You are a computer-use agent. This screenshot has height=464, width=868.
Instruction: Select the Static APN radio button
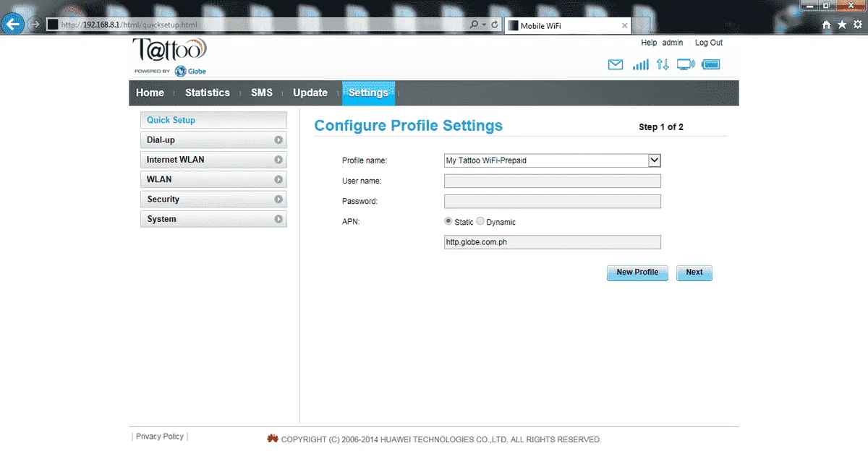click(448, 221)
